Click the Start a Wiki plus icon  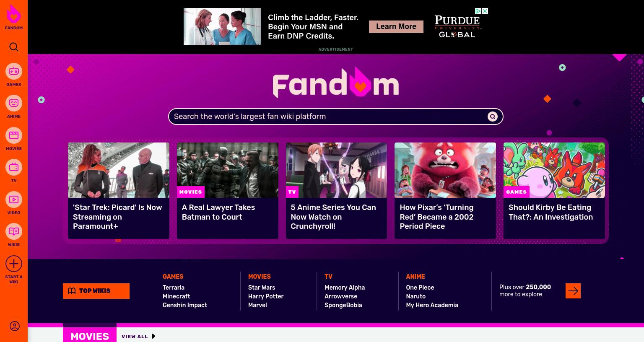14,264
